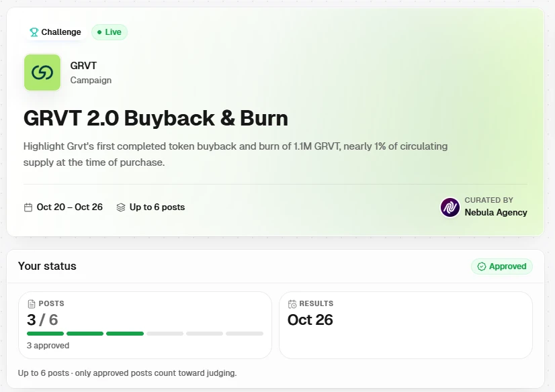This screenshot has height=392, width=555.
Task: Click the Approved status badge
Action: pyautogui.click(x=501, y=266)
